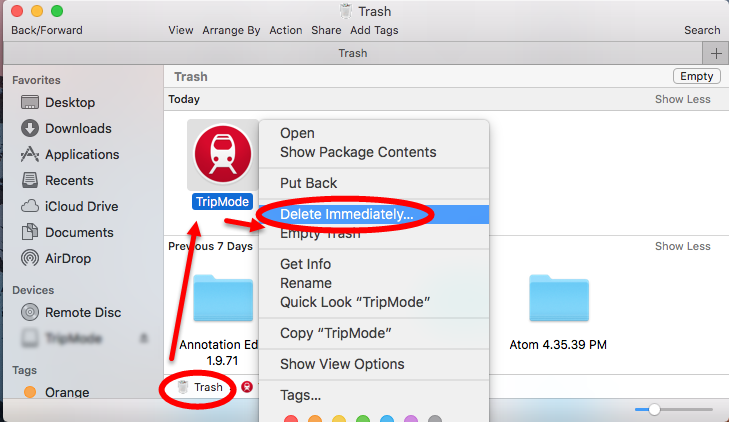The width and height of the screenshot is (729, 422).
Task: Click Search in the toolbar
Action: click(702, 30)
